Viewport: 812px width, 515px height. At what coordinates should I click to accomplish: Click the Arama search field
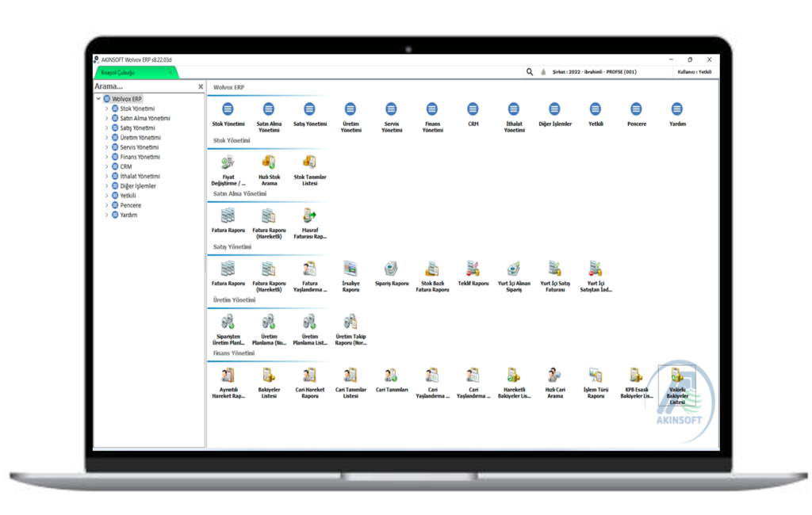click(x=143, y=86)
